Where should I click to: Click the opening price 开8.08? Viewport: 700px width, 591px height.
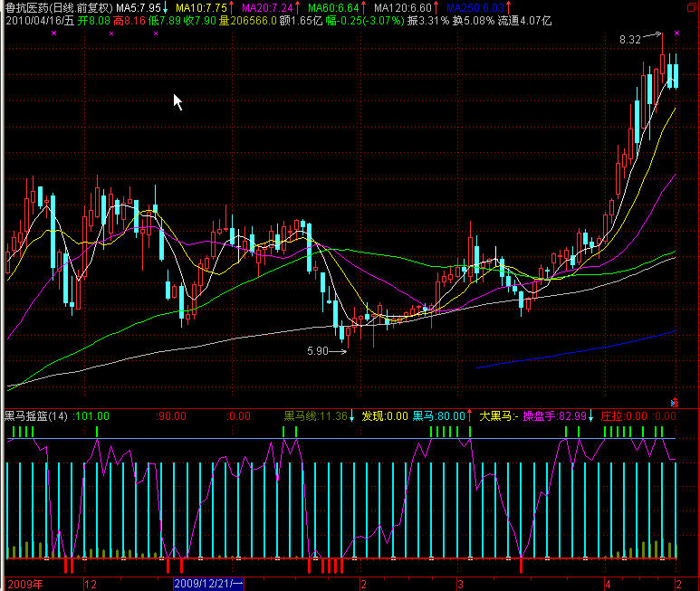pos(94,21)
